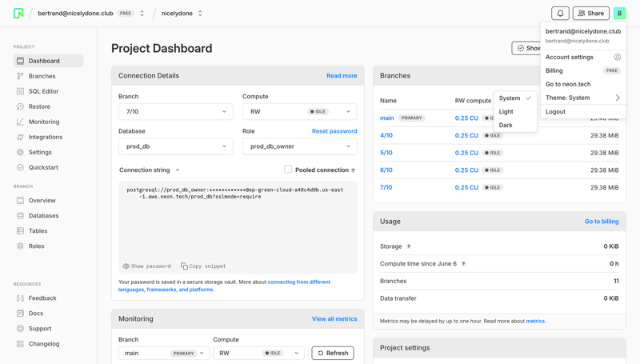The image size is (640, 364).
Task: Click the Branches sidebar icon
Action: [20, 76]
